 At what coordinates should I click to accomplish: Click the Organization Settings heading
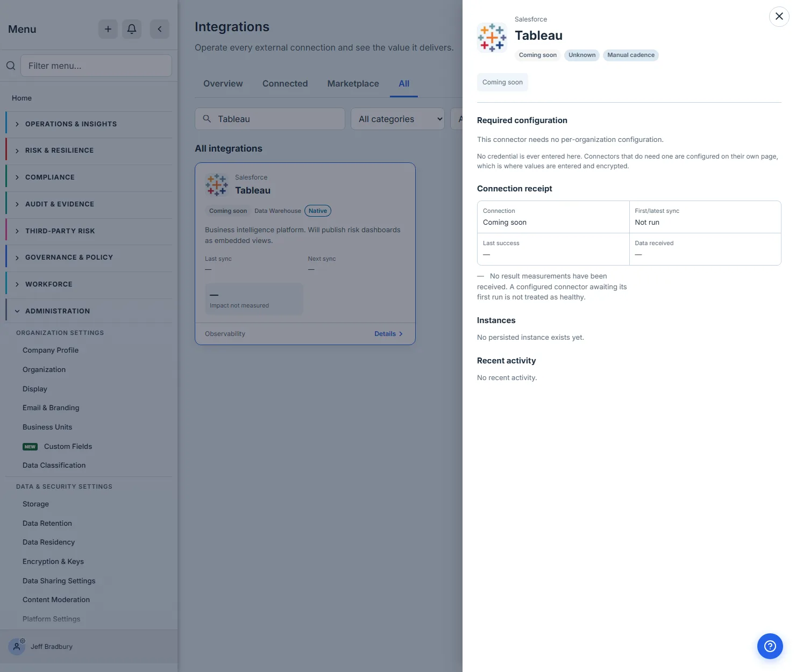pos(60,333)
